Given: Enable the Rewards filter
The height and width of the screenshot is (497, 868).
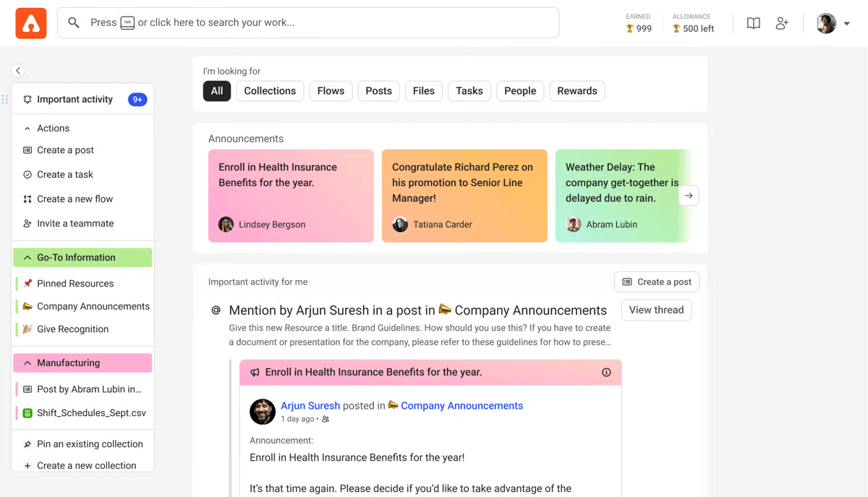Looking at the screenshot, I should point(576,90).
